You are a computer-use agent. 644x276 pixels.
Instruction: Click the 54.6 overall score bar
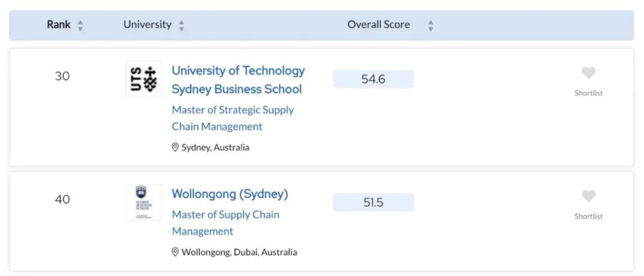point(373,79)
